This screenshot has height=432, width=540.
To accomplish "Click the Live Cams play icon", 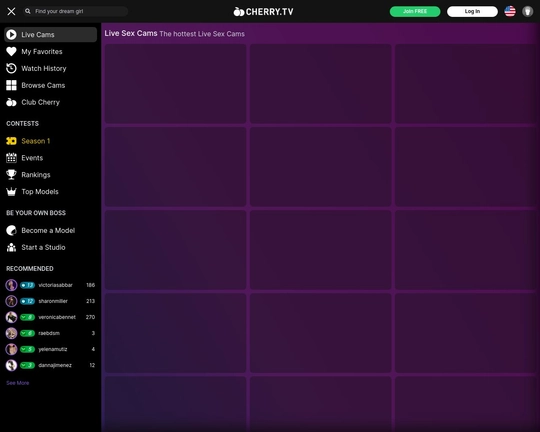I will click(11, 34).
